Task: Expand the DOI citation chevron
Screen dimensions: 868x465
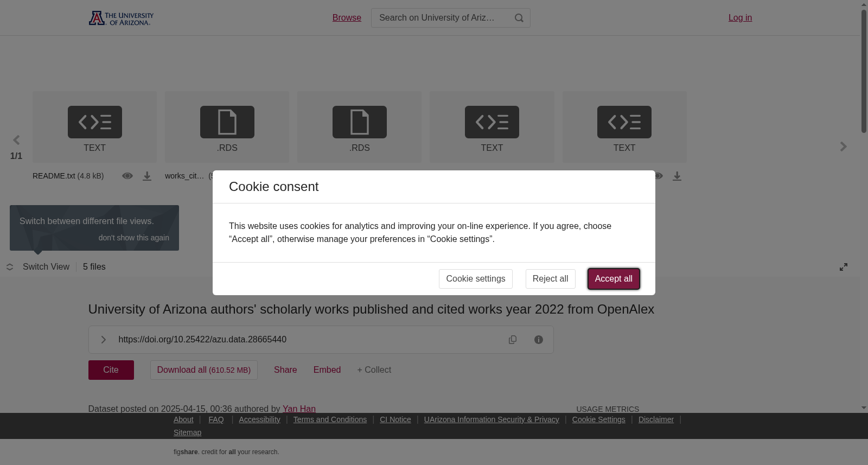Action: click(x=103, y=340)
